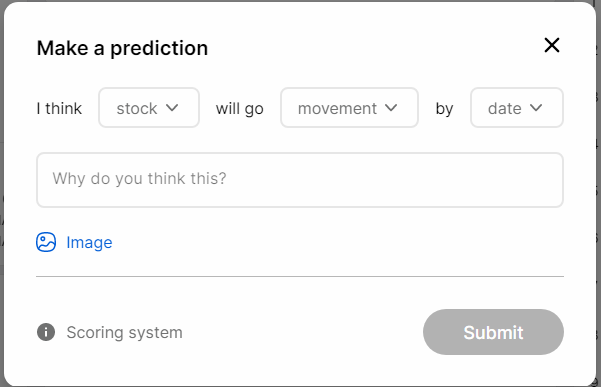Click the 'will go' label
601x387 pixels.
pyautogui.click(x=240, y=109)
